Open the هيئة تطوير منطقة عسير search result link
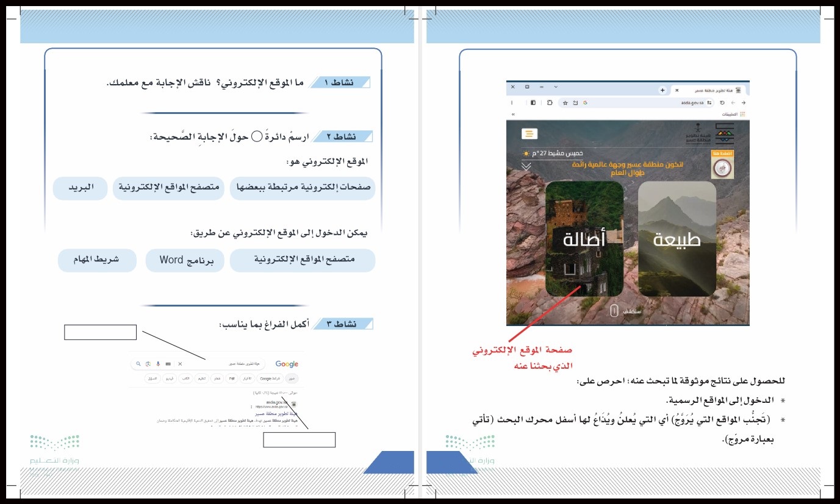This screenshot has width=840, height=504. click(x=276, y=413)
